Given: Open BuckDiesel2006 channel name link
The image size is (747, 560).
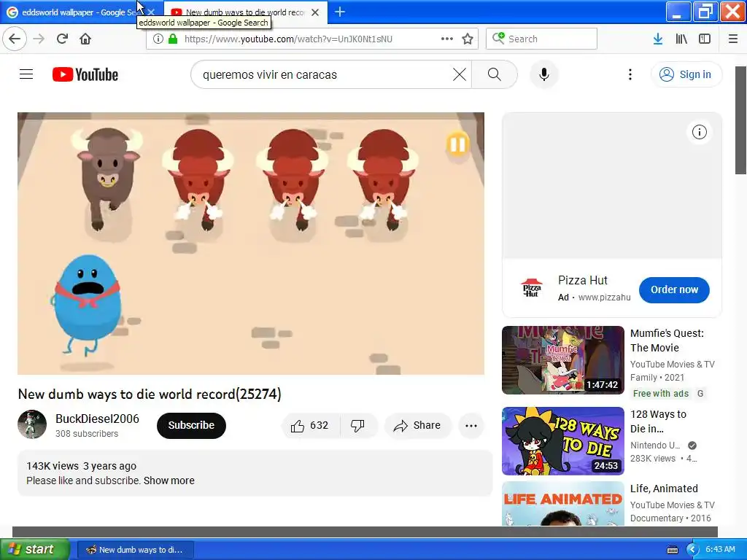Looking at the screenshot, I should [x=97, y=419].
